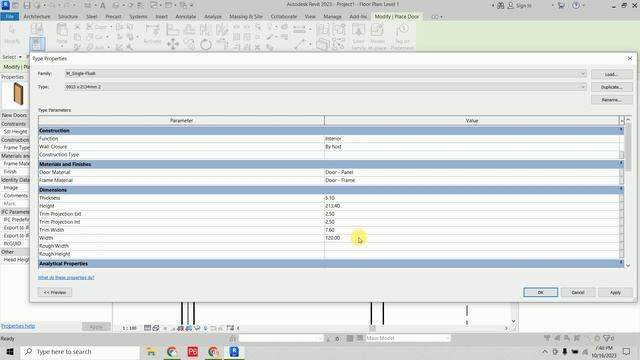This screenshot has width=640, height=360.
Task: Open the notifications center icon
Action: tap(627, 351)
